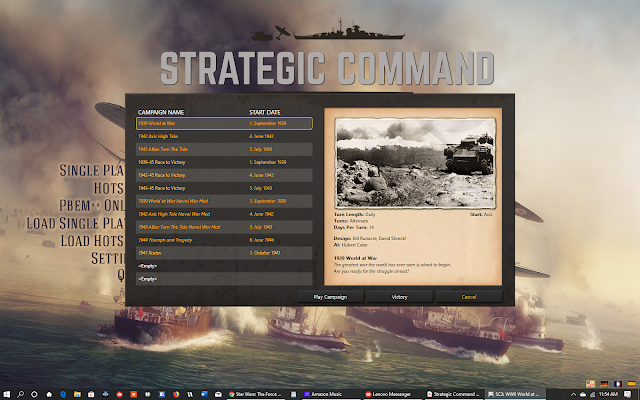Open the Windows notification center
640x400 pixels.
point(628,394)
